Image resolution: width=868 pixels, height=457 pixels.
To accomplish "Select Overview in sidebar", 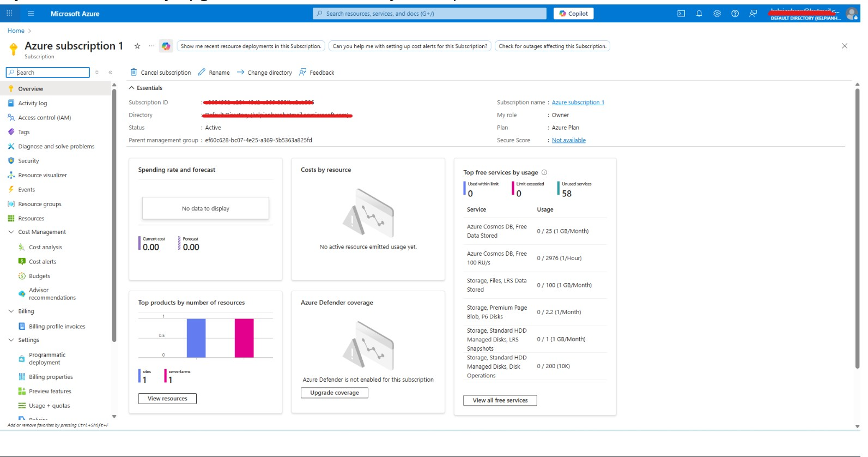I will [56, 88].
